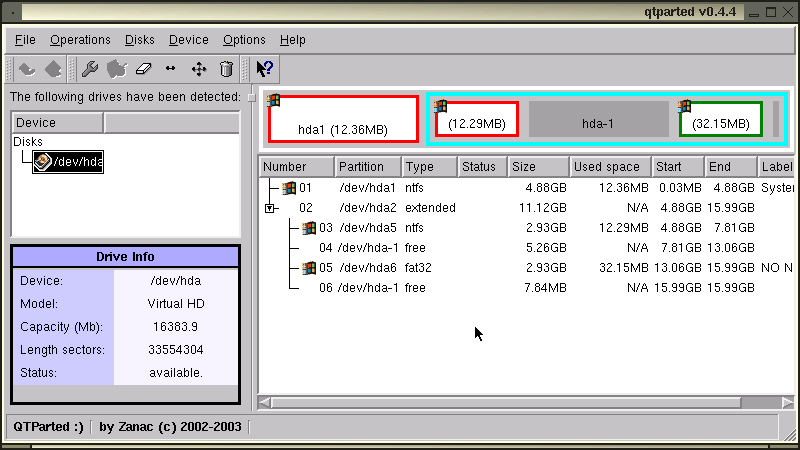Click the toolbar handle before Undo icon
The width and height of the screenshot is (800, 450).
tap(9, 69)
